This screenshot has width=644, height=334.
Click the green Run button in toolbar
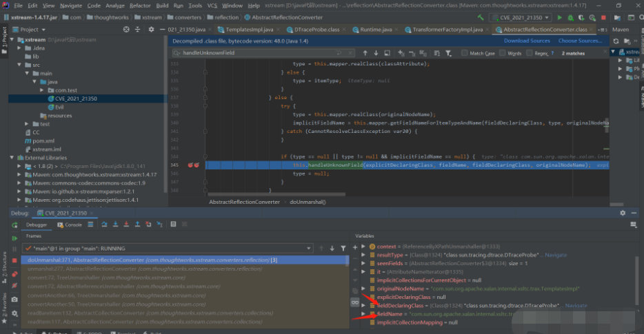559,17
